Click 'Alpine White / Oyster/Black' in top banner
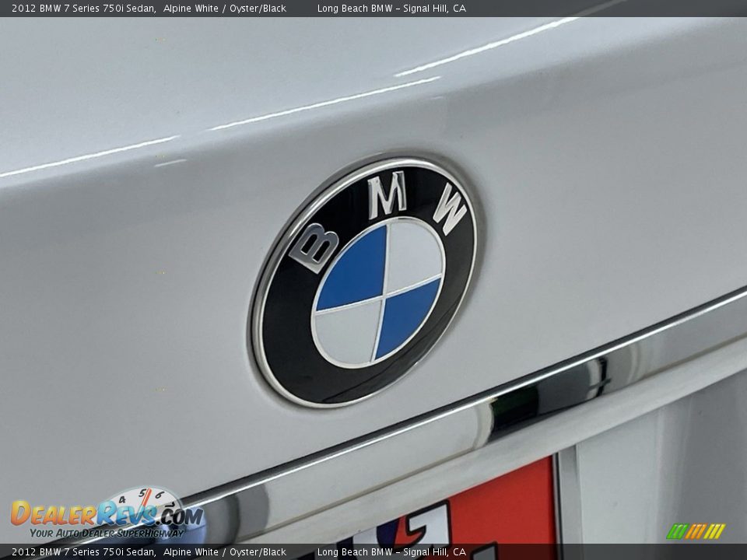Viewport: 747px width, 560px height. [225, 8]
